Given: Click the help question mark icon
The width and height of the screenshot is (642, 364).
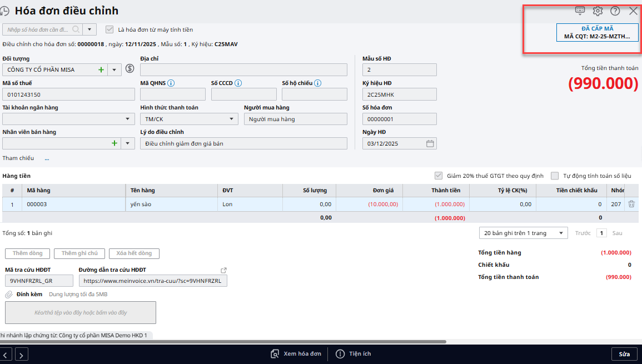Looking at the screenshot, I should click(x=615, y=11).
